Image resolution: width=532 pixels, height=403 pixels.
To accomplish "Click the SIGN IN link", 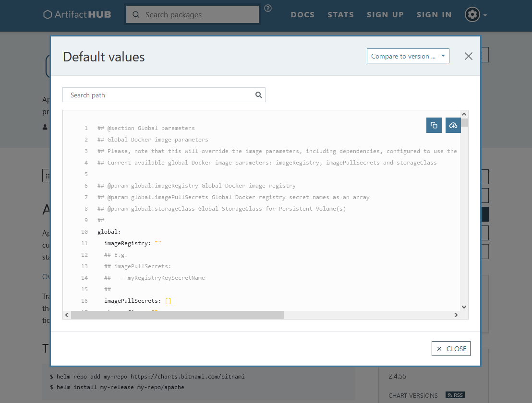I will click(x=434, y=15).
